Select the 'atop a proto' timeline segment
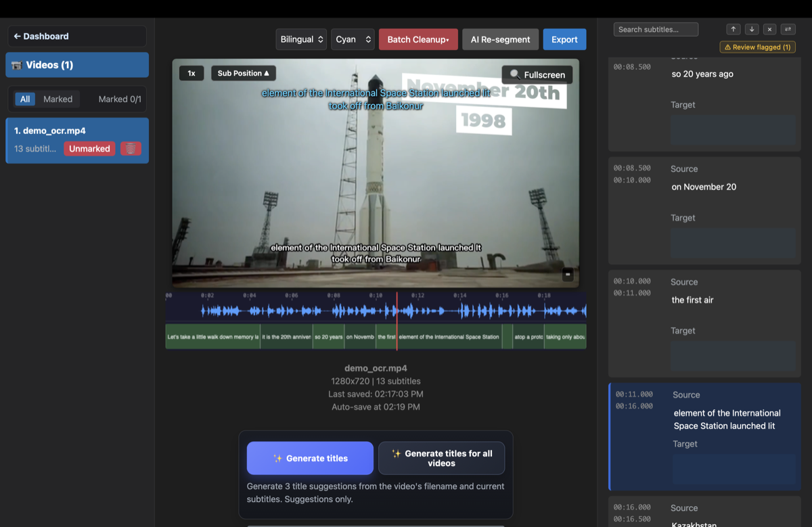 (x=528, y=336)
